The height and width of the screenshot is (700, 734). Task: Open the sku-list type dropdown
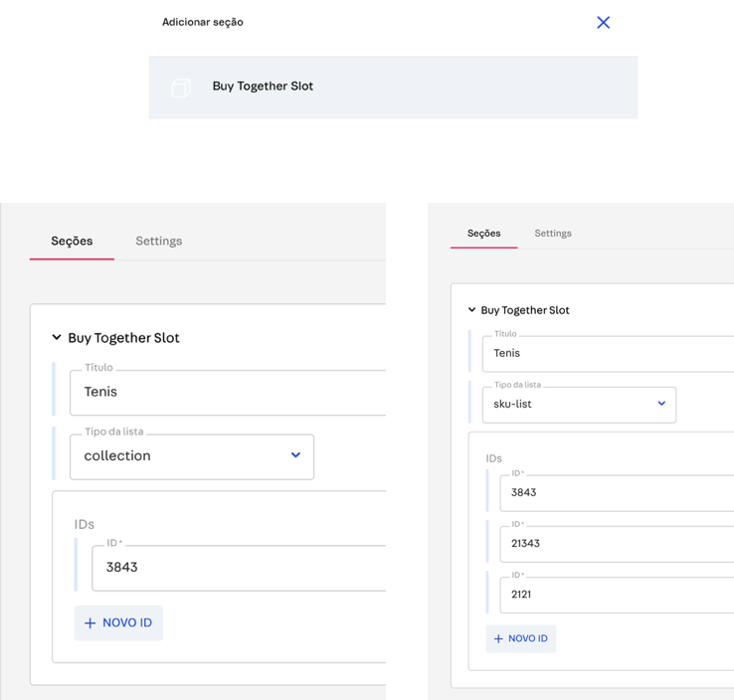579,405
